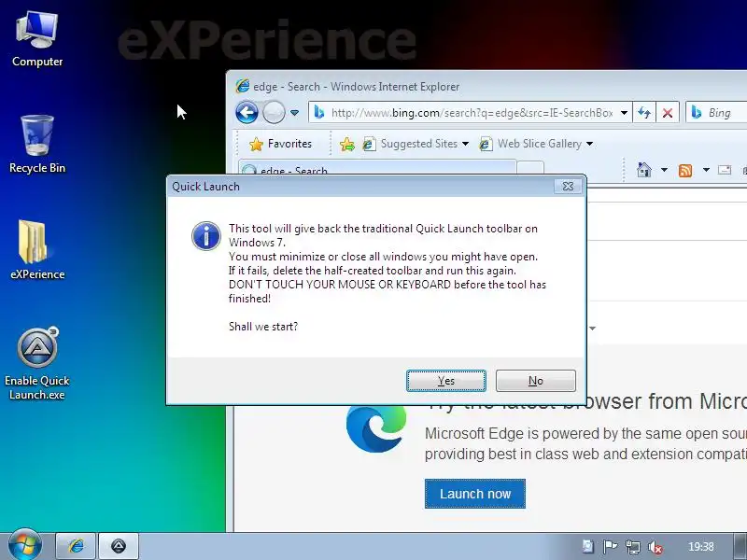Click the Add to Favorites Bar icon
This screenshot has height=560, width=747.
tap(346, 144)
